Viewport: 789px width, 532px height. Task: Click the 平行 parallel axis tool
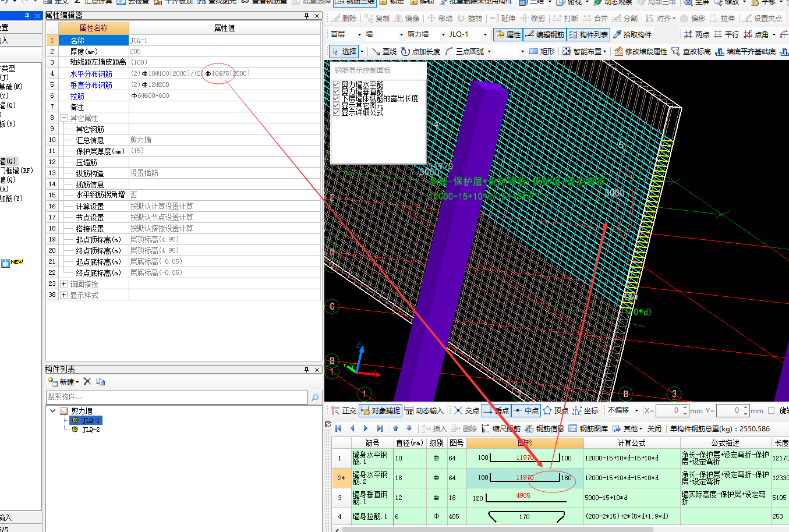point(726,35)
